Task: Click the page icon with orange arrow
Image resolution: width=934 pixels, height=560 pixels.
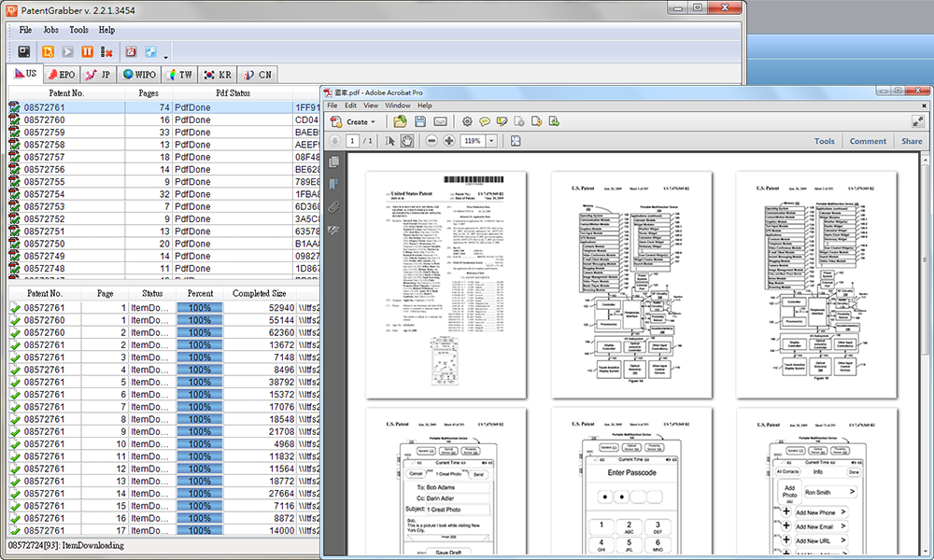Action: point(537,121)
